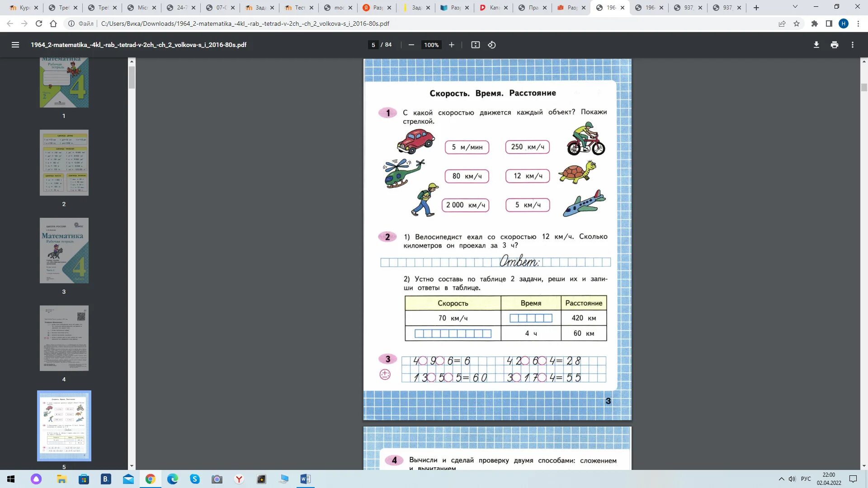The height and width of the screenshot is (488, 868).
Task: Open a new browser tab
Action: click(x=756, y=8)
